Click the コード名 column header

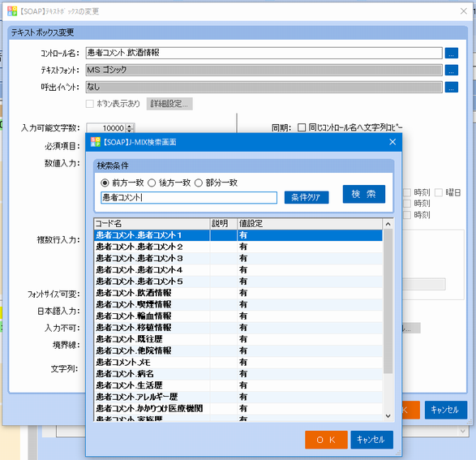[x=152, y=224]
